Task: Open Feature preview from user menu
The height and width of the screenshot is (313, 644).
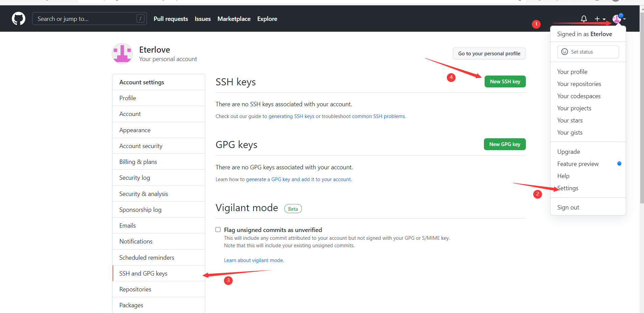Action: coord(588,164)
